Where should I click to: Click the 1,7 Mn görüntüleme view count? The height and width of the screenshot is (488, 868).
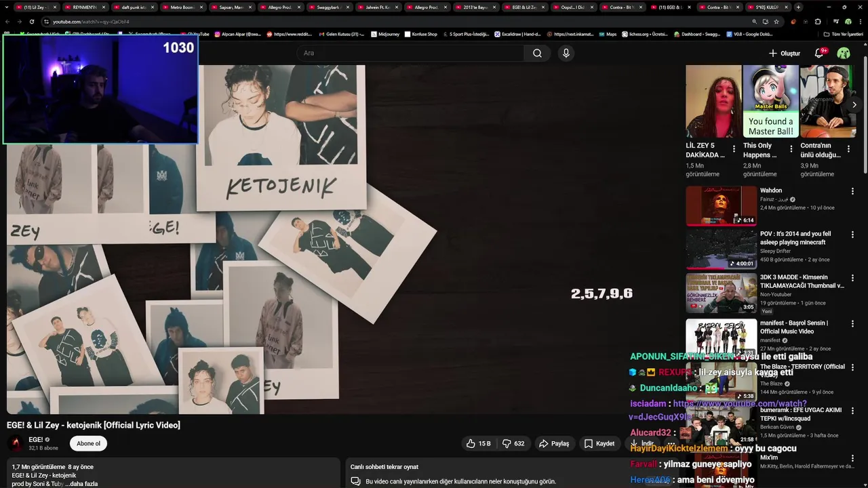[39, 467]
